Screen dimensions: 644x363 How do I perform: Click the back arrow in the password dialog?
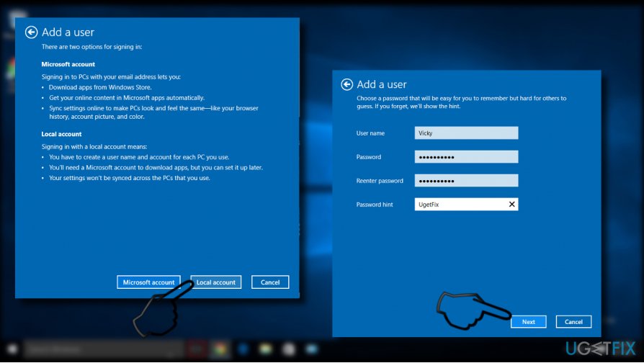pos(347,84)
